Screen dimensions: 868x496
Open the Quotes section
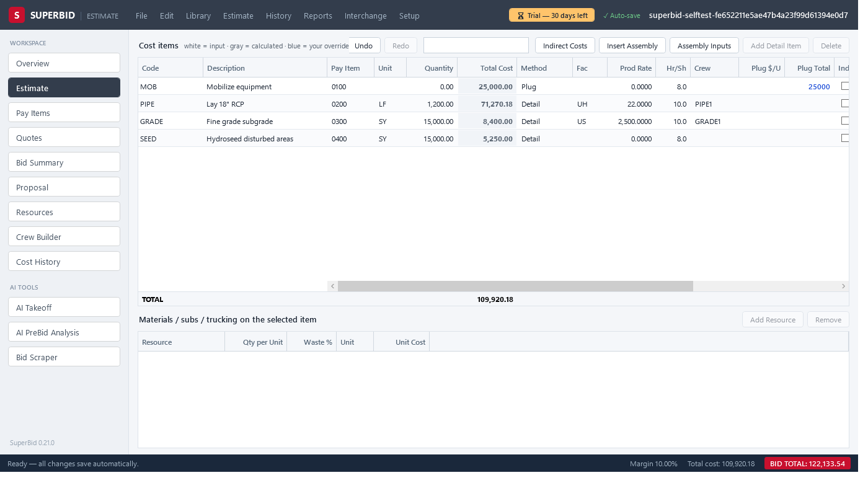[x=64, y=138]
